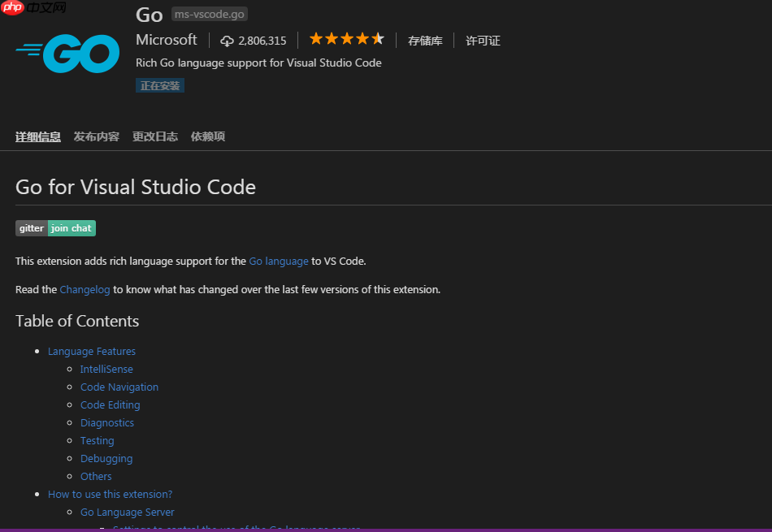Jump to IntelliSense section
This screenshot has width=772, height=532.
pos(106,369)
